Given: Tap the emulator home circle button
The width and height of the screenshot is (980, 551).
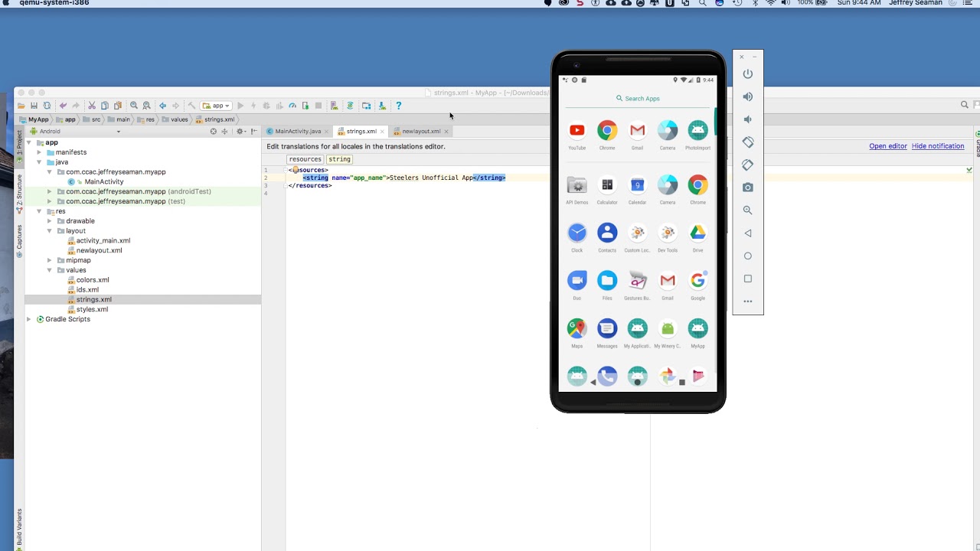Looking at the screenshot, I should point(748,256).
